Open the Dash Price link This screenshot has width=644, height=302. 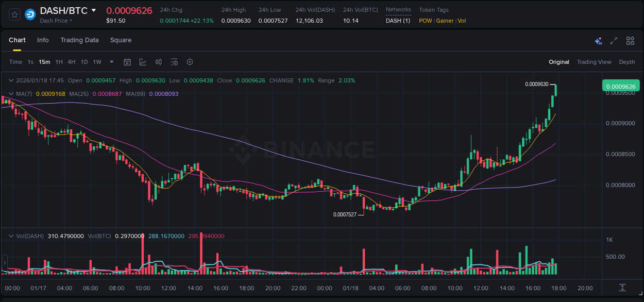tap(54, 21)
